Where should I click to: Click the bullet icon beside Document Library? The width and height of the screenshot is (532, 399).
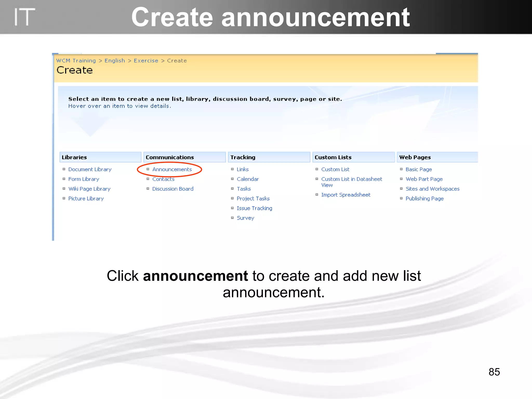[64, 169]
